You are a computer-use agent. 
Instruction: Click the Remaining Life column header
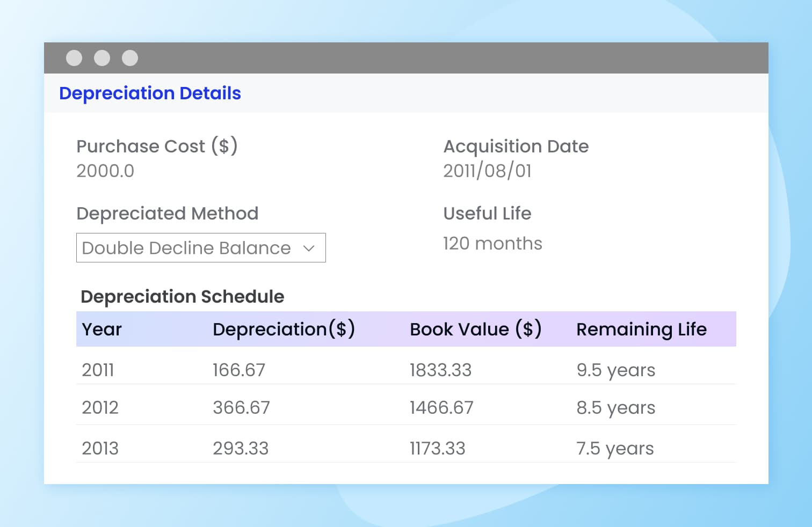click(x=641, y=330)
